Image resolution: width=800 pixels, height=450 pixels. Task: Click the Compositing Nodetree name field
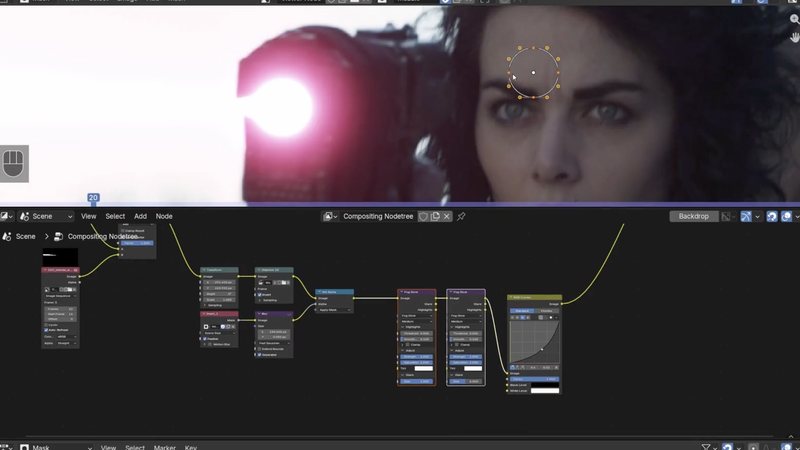click(378, 216)
